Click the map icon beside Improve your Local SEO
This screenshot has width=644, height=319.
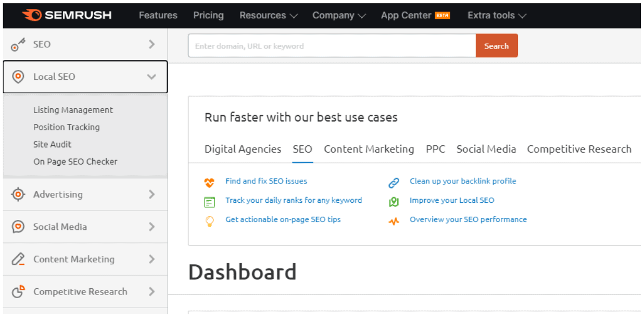394,202
